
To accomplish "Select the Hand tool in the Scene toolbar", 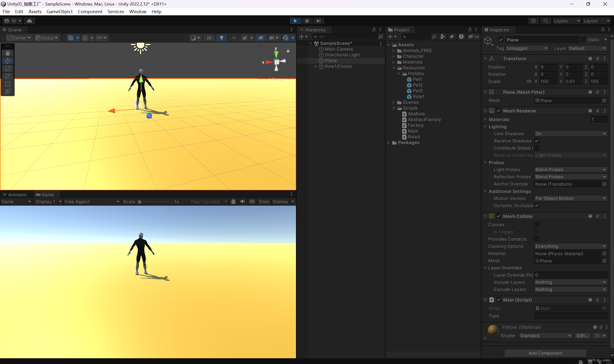I will point(8,53).
